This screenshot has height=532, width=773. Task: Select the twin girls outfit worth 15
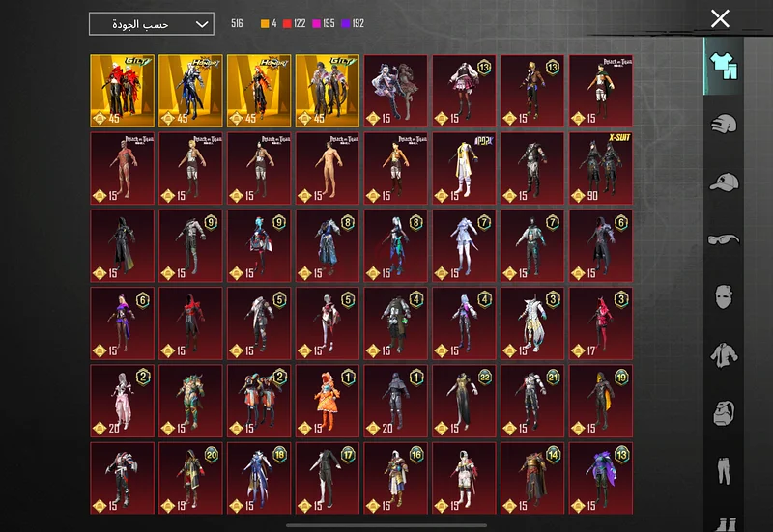(396, 91)
